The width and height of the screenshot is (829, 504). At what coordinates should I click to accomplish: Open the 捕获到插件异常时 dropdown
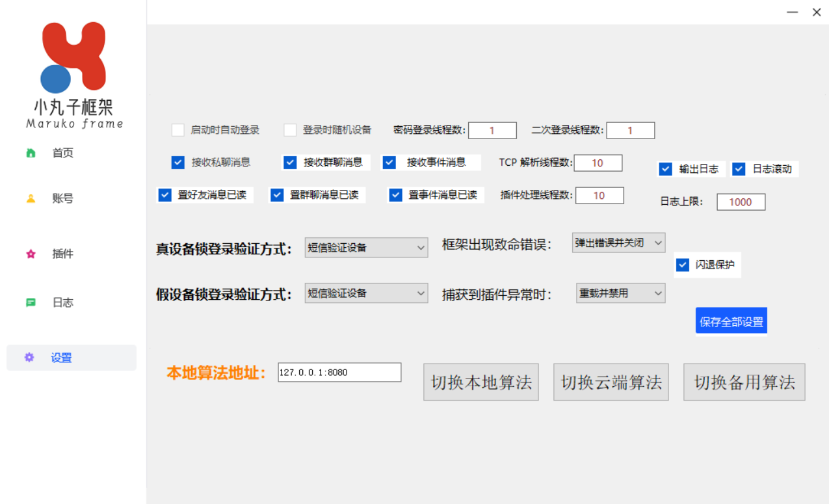(620, 293)
